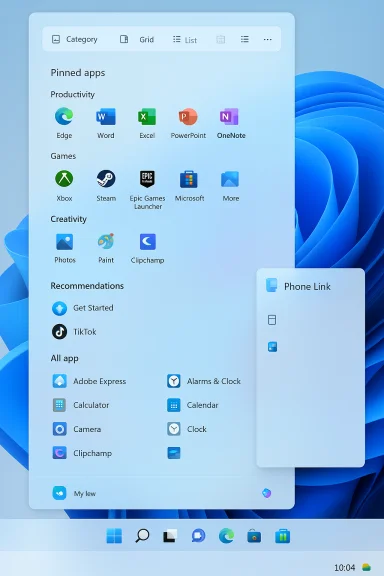
Task: Click the bulleted-list icon before the ellipsis
Action: [x=245, y=39]
